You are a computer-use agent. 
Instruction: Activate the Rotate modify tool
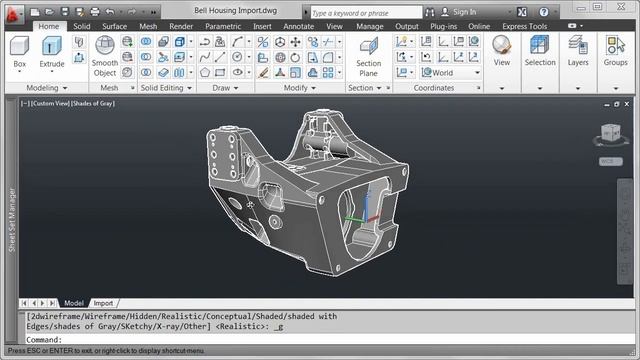pos(295,57)
